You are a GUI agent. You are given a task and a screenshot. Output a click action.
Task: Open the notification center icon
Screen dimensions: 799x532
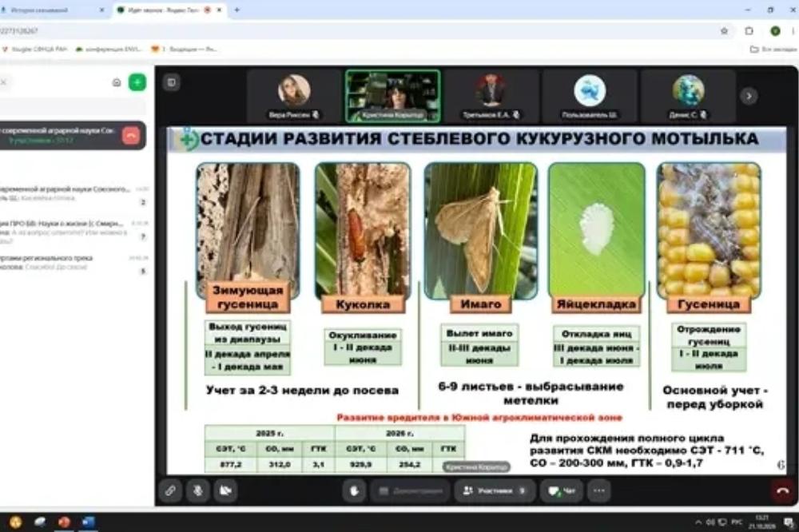(789, 522)
